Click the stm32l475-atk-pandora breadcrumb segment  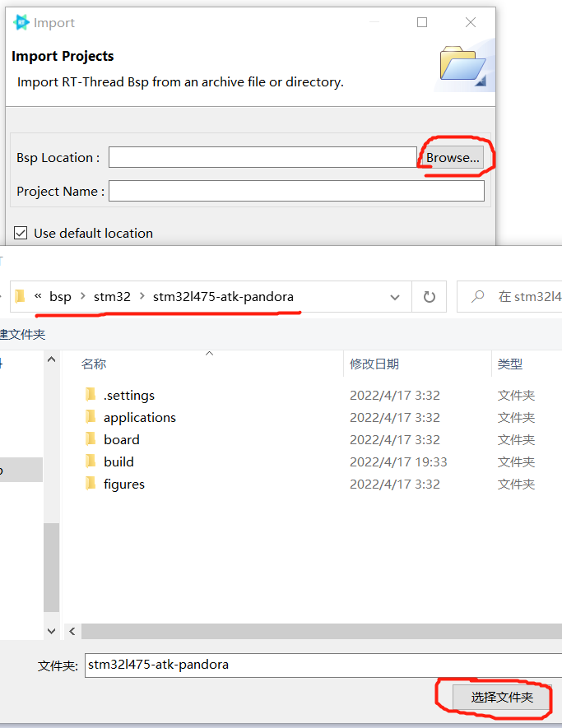point(223,296)
